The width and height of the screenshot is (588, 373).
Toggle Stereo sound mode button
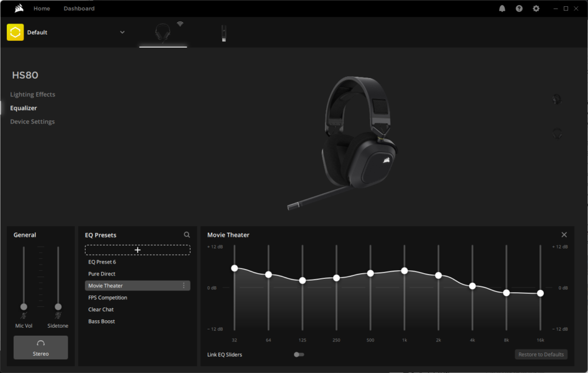(x=41, y=348)
